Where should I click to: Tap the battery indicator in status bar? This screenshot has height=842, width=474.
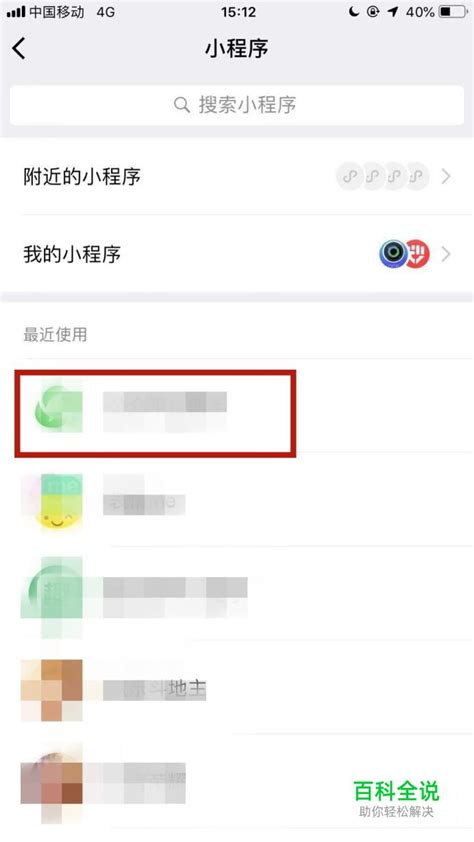tap(453, 12)
